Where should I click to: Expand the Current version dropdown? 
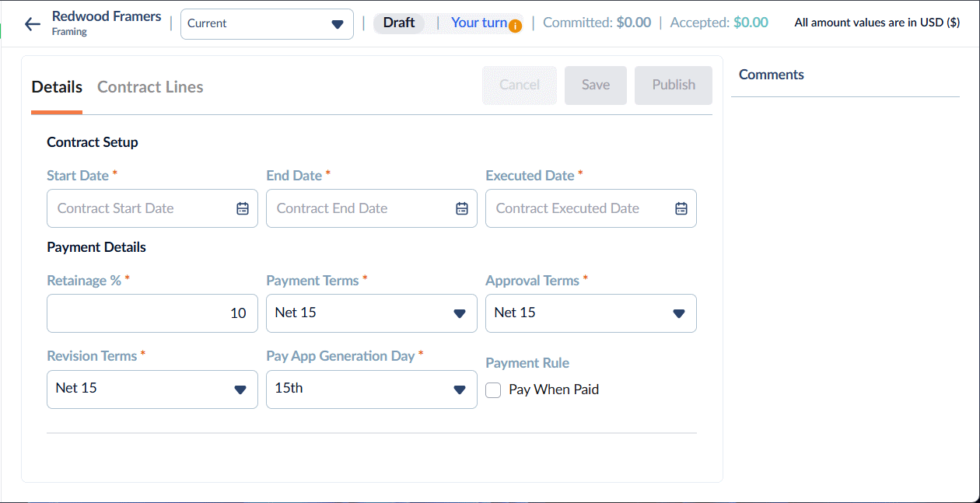click(x=267, y=24)
